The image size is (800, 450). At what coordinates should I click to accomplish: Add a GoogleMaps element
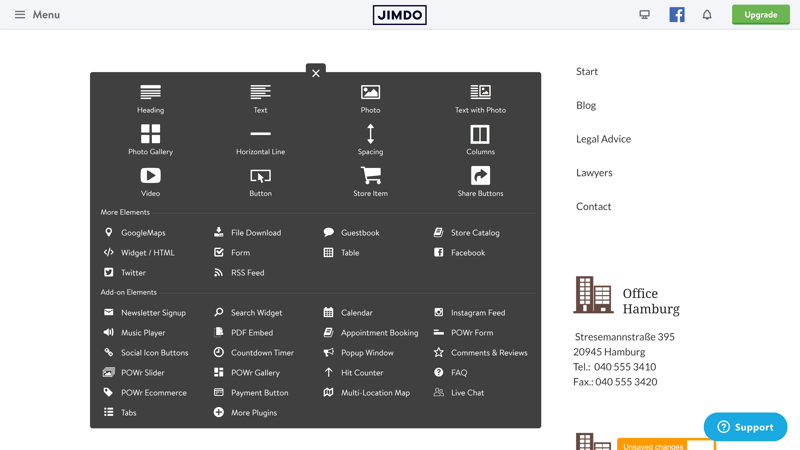135,233
